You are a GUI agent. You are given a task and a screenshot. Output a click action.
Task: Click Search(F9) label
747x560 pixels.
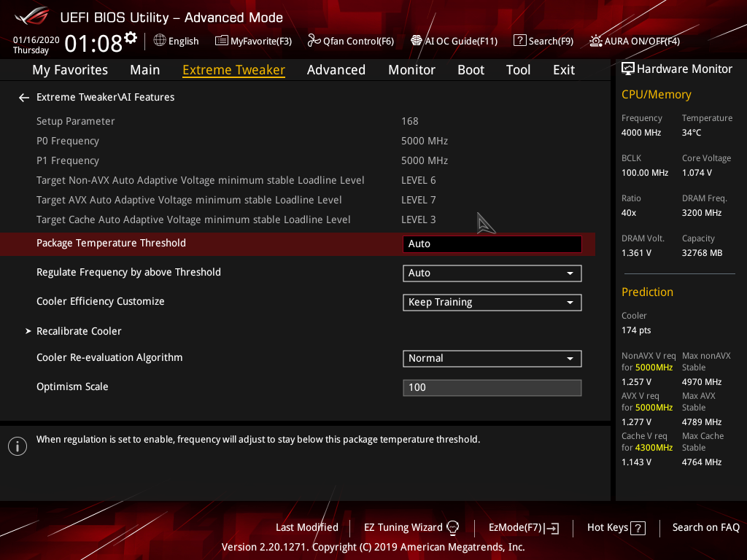[551, 42]
